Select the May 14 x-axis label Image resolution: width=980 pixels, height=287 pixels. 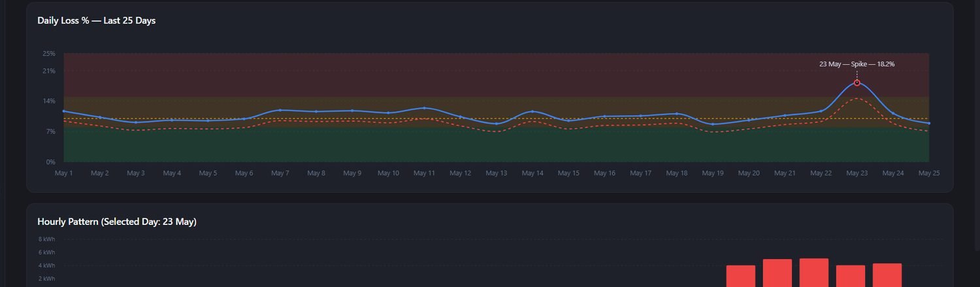click(x=532, y=173)
